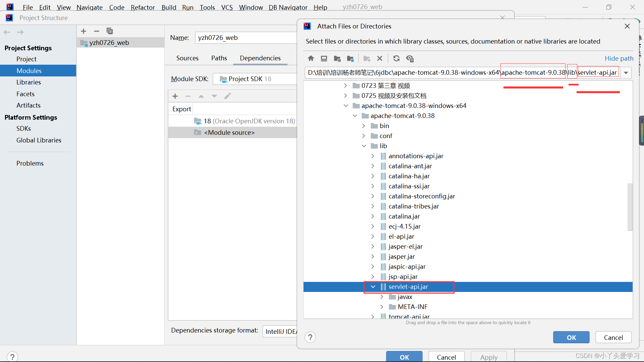644x362 pixels.
Task: Open the Refactor menu
Action: [143, 7]
